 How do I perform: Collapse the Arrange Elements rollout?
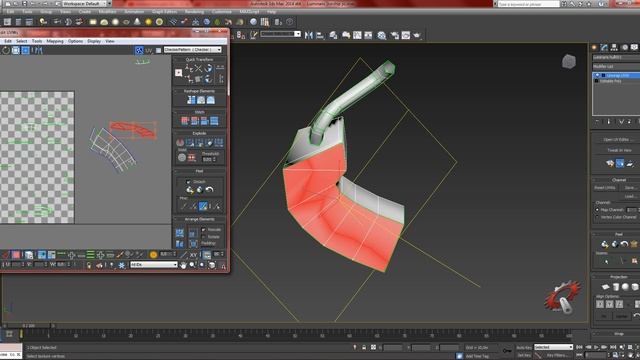coord(199,219)
